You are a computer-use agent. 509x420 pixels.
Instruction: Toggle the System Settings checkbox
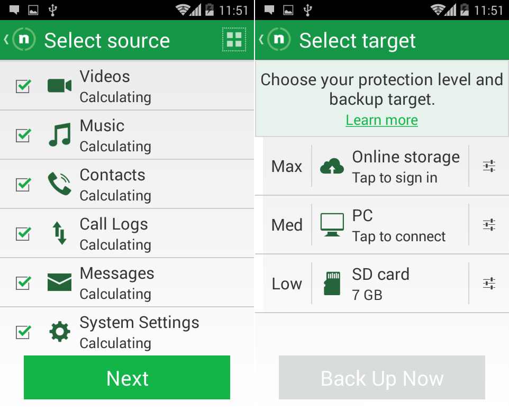pos(23,332)
